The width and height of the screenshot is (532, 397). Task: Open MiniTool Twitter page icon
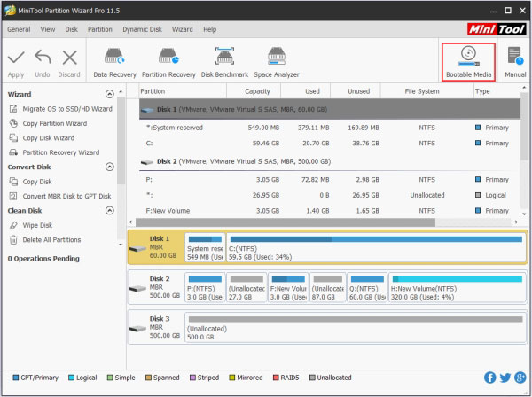(x=505, y=378)
